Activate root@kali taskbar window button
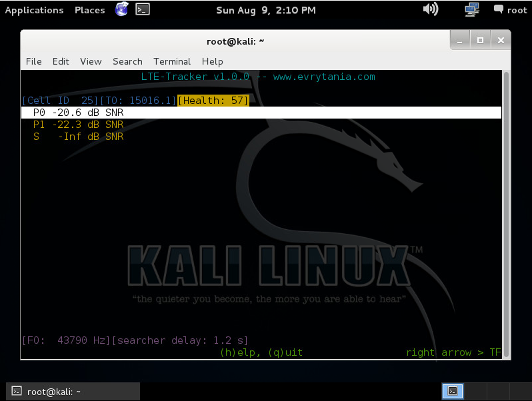The image size is (532, 401). (x=73, y=392)
